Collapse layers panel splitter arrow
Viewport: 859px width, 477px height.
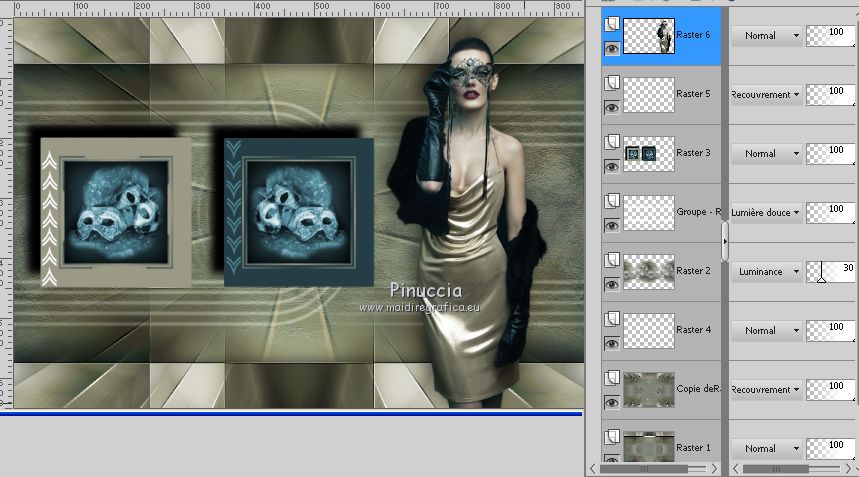tap(725, 241)
